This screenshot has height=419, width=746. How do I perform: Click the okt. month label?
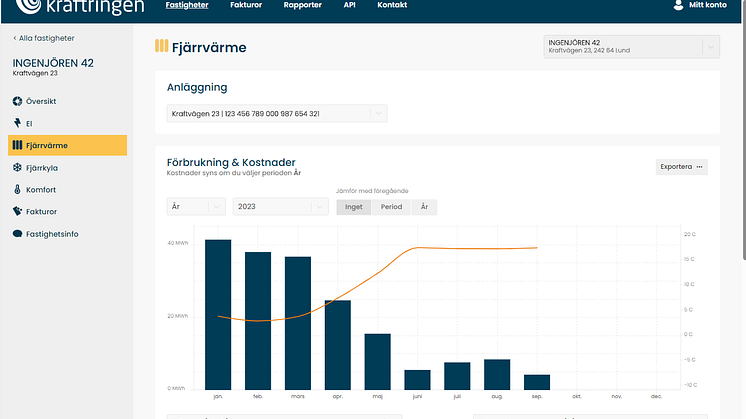click(577, 396)
